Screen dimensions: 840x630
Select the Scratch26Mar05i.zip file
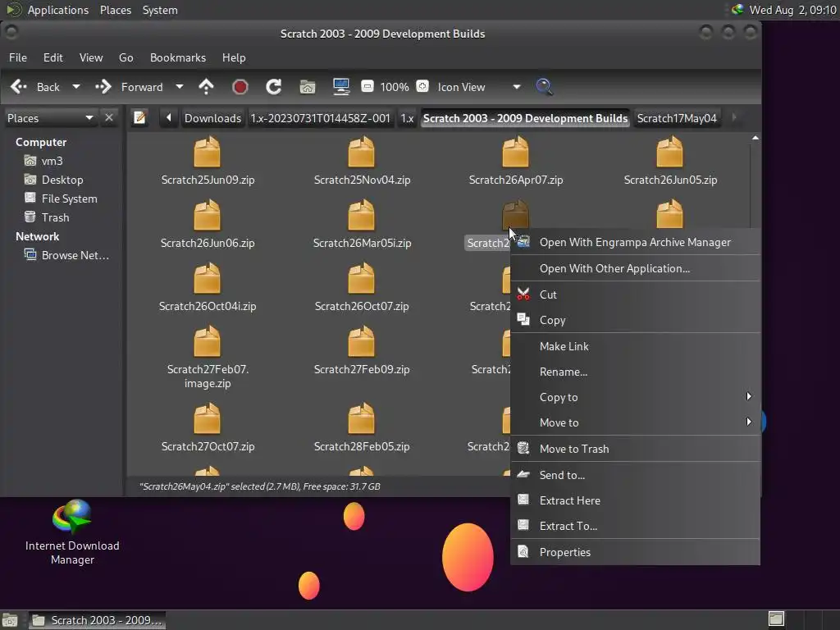(362, 225)
